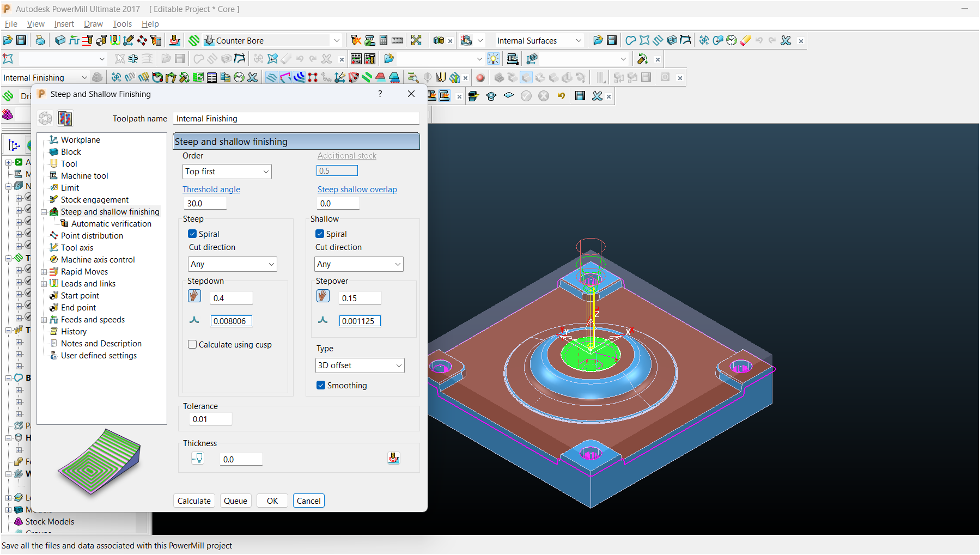
Task: Open the Tools menu
Action: coord(122,24)
